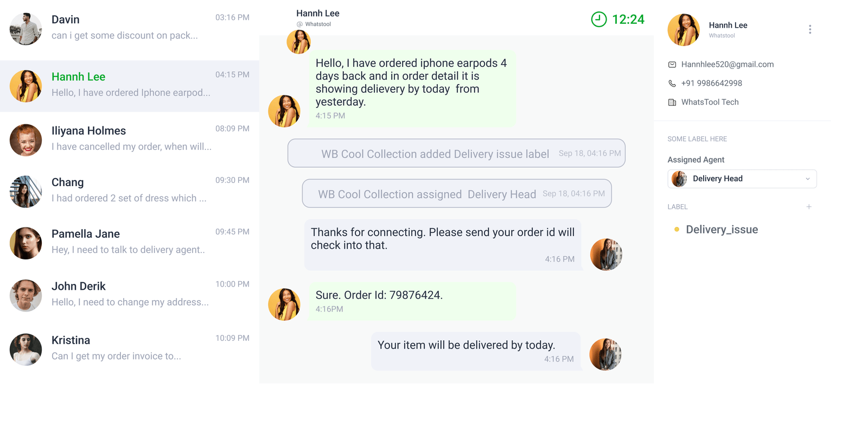The width and height of the screenshot is (868, 431).
Task: Click the company building icon
Action: coord(672,103)
